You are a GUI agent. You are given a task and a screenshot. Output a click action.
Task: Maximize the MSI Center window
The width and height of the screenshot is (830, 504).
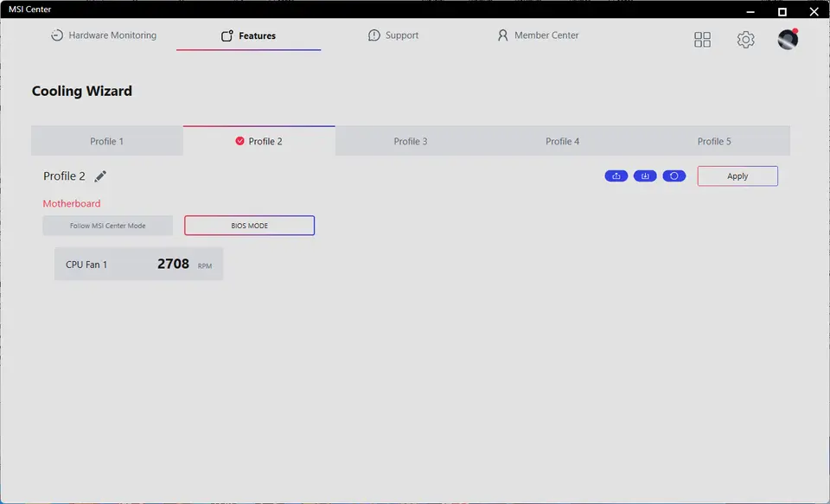[x=782, y=10]
